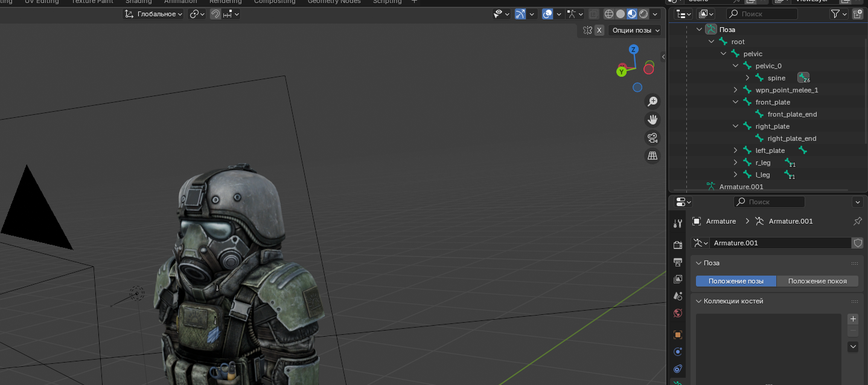Viewport: 868px width, 385px height.
Task: Enable fake user shield for Armature.001
Action: [857, 243]
